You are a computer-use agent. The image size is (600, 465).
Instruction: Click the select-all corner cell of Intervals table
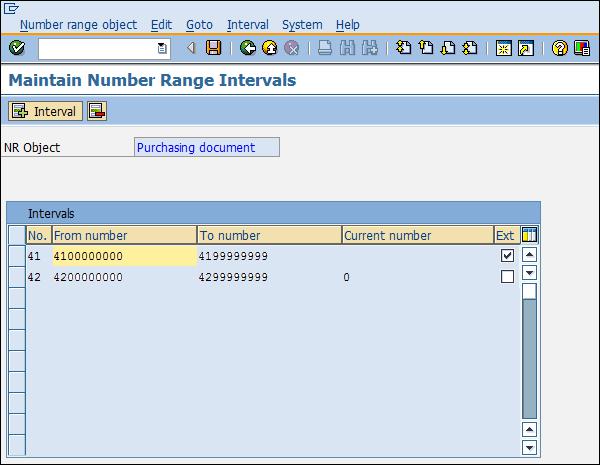(17, 235)
